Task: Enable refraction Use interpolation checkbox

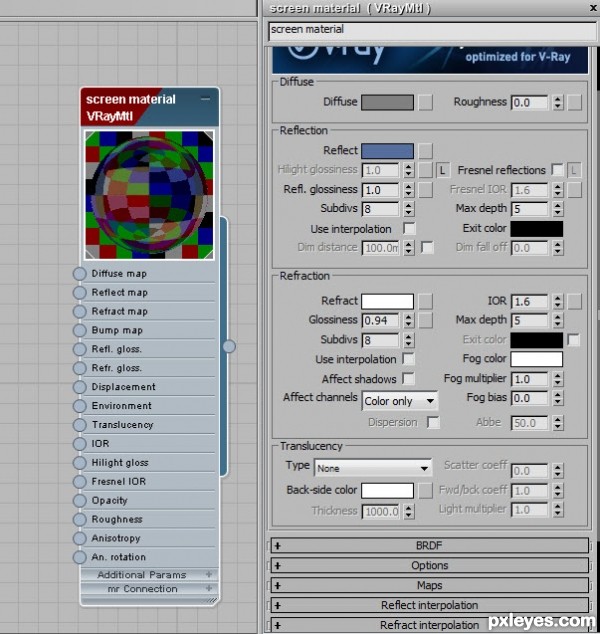Action: pyautogui.click(x=408, y=359)
